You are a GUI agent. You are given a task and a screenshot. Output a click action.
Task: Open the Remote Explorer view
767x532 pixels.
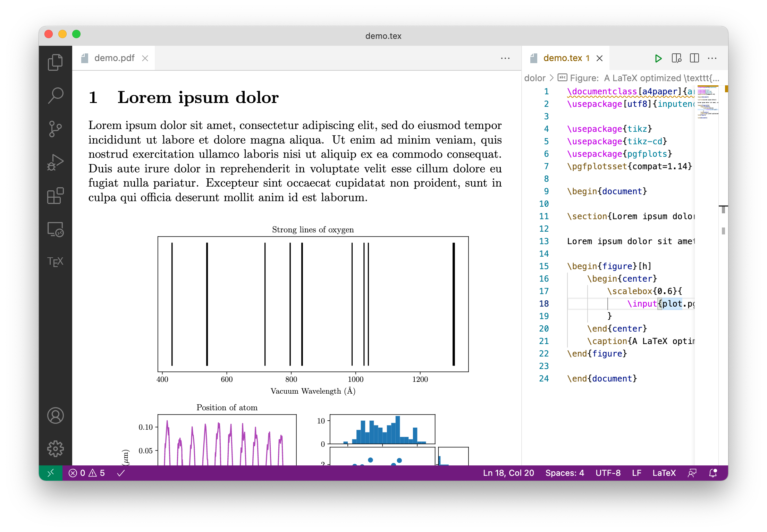click(x=55, y=229)
